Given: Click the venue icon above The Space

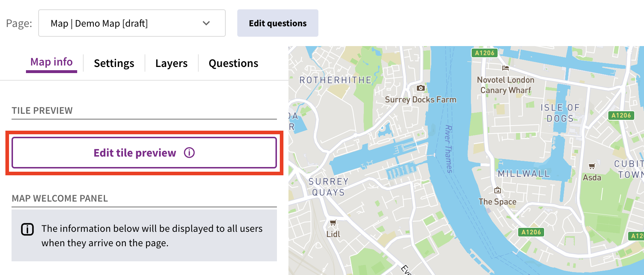Looking at the screenshot, I should 498,190.
